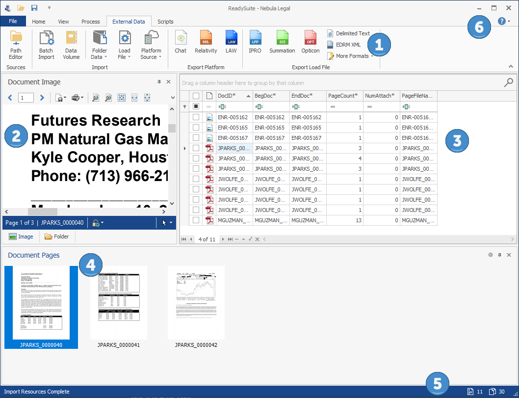The image size is (519, 420).
Task: Export an Opticon load file
Action: tap(310, 42)
